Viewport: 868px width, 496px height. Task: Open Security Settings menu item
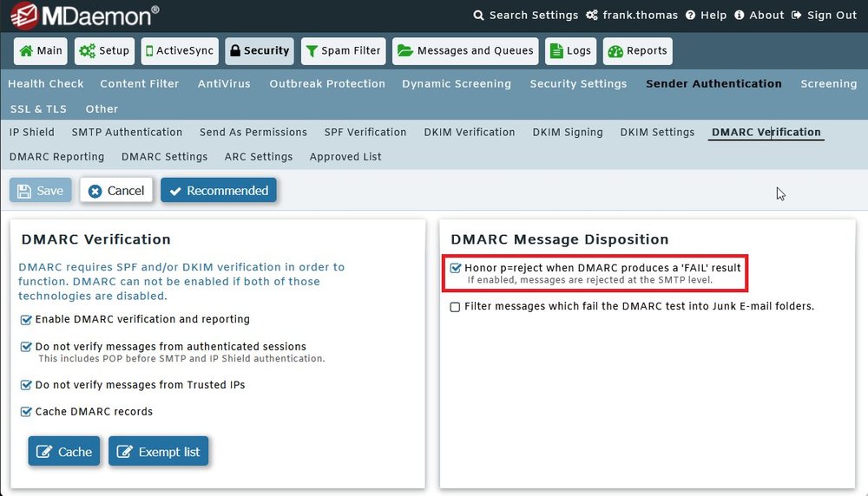click(x=578, y=83)
